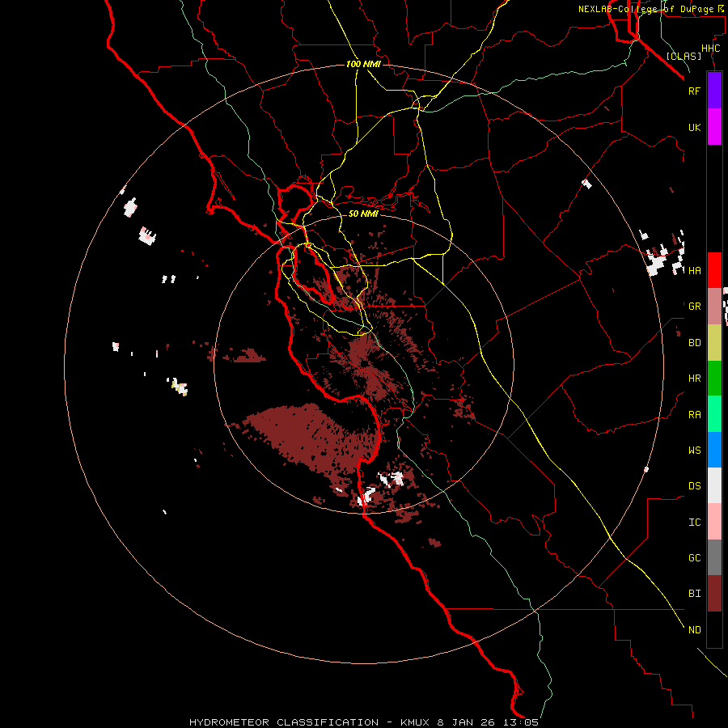This screenshot has height=728, width=728.
Task: Click the dark red BI legend swatch
Action: click(714, 594)
